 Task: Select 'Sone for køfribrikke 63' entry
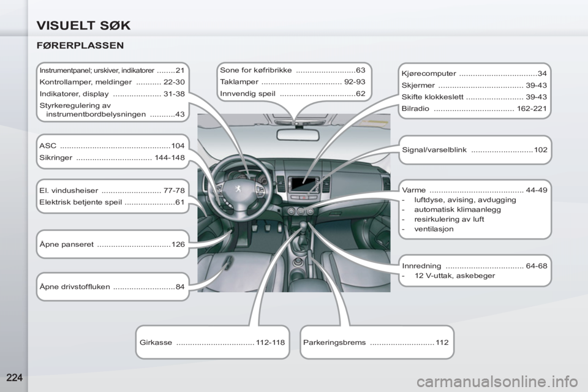[293, 70]
